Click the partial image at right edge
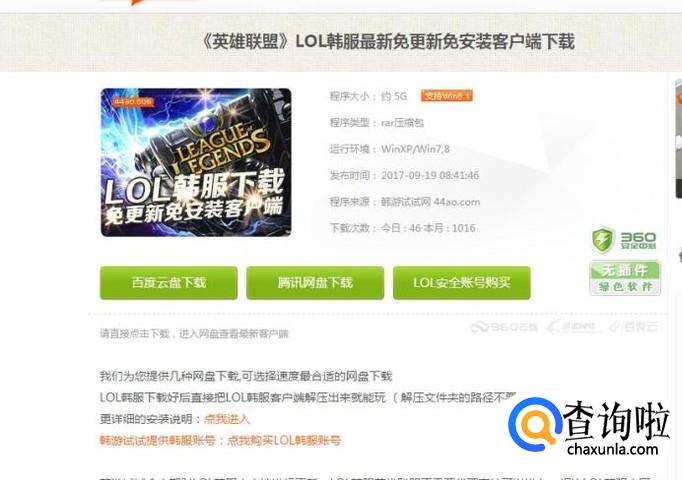Screen dimensions: 682x480 pos(678,138)
